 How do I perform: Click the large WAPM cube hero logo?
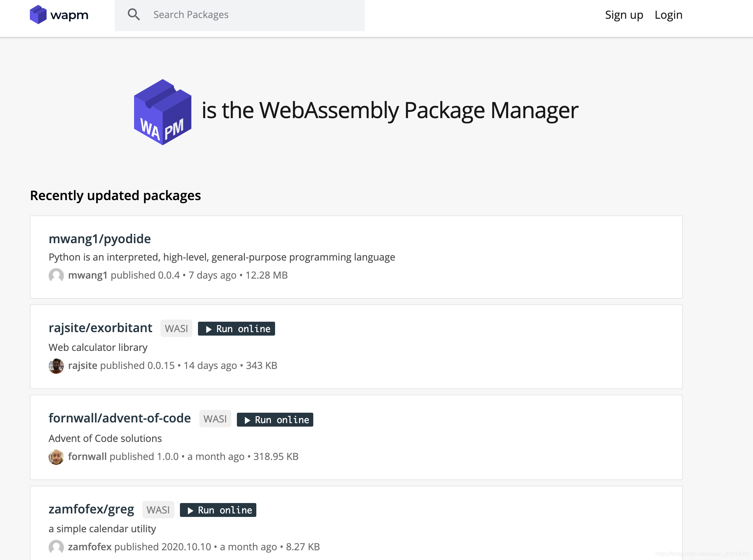[163, 112]
